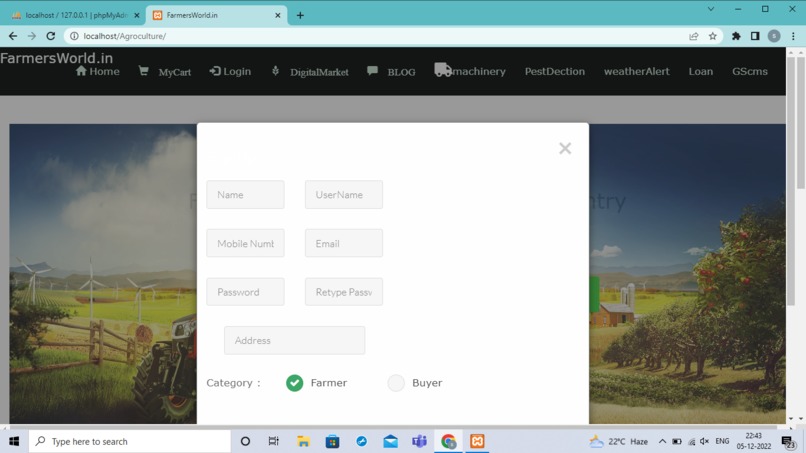The image size is (806, 453).
Task: Open the PestDection link
Action: pos(555,71)
